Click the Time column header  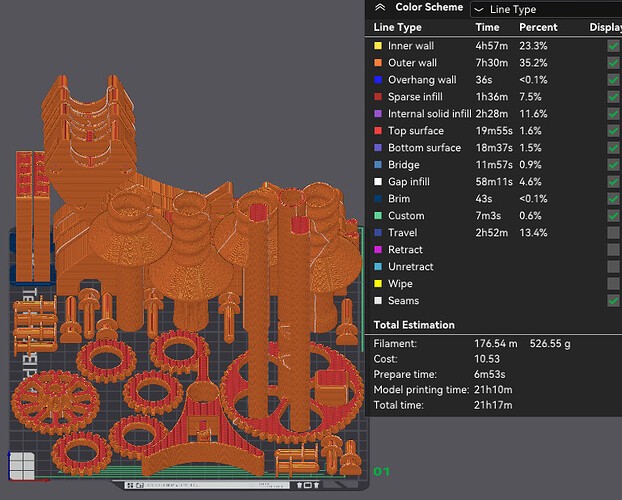click(487, 28)
